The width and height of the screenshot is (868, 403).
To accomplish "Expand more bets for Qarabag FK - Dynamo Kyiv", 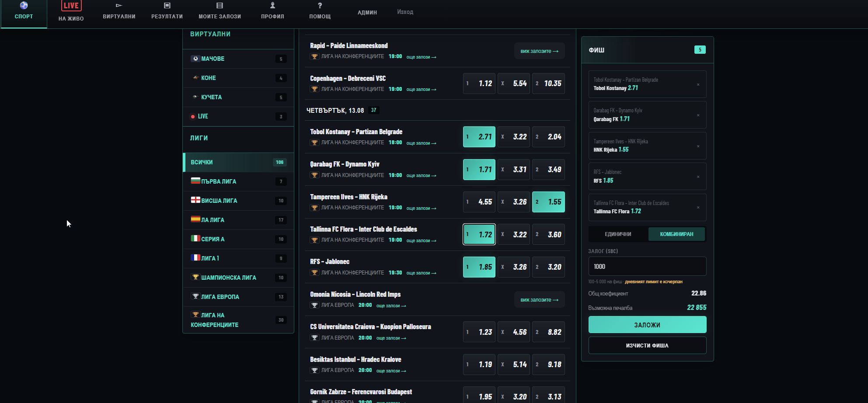I will (421, 176).
